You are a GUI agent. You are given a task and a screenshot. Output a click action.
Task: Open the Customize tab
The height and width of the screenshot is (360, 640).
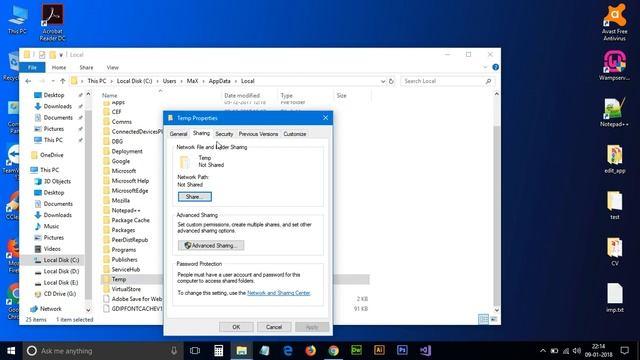coord(295,134)
